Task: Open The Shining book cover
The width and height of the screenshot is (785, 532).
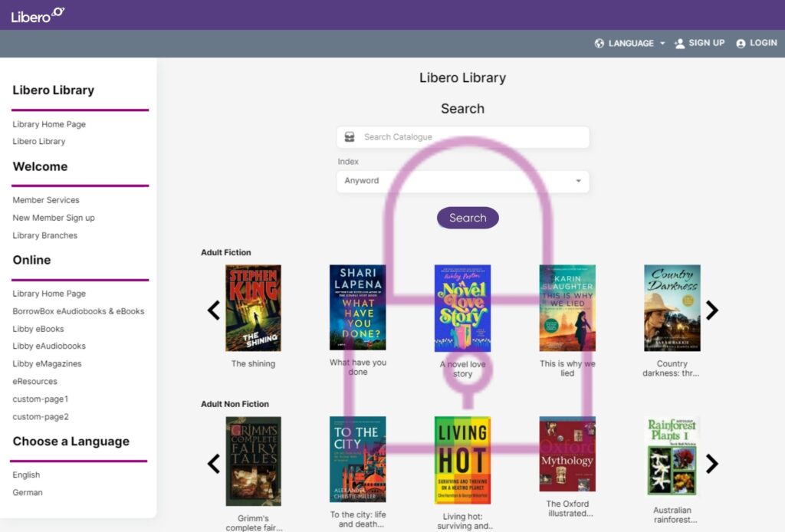Action: (253, 308)
